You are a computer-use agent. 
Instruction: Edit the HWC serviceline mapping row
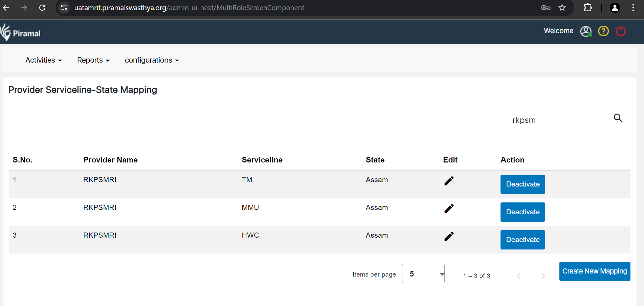pos(449,237)
